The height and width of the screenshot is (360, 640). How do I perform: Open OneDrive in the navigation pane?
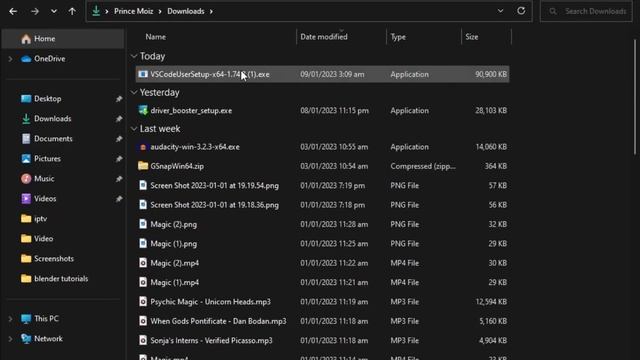click(x=49, y=59)
